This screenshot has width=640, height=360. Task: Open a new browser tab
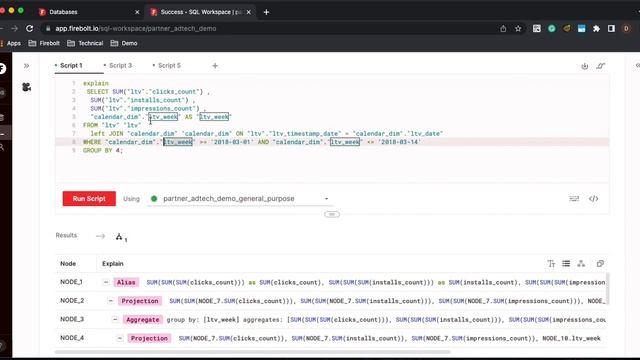click(x=266, y=12)
